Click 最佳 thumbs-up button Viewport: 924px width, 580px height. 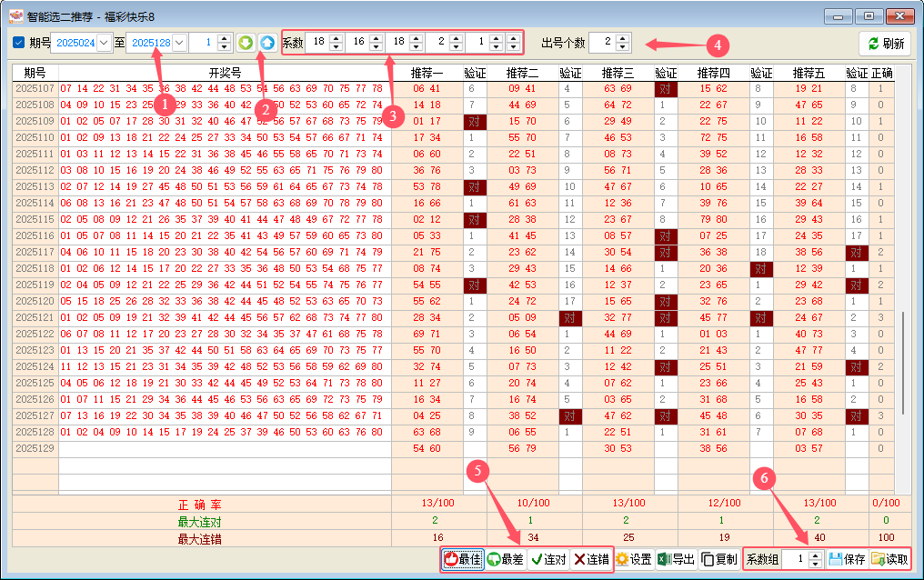(462, 560)
